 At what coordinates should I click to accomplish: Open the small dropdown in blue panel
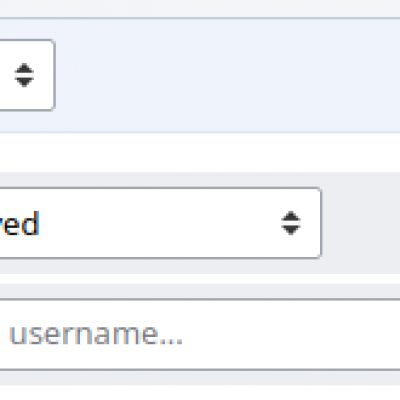tap(27, 75)
